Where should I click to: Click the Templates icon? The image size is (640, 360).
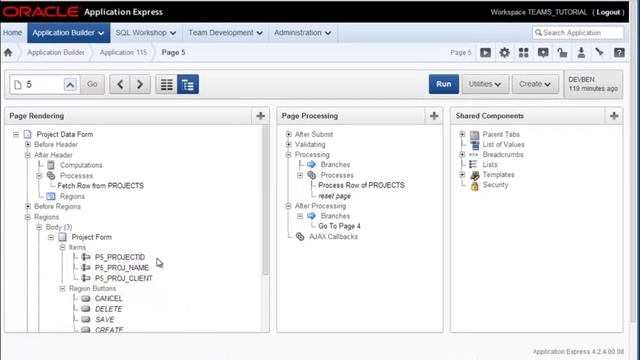point(474,175)
